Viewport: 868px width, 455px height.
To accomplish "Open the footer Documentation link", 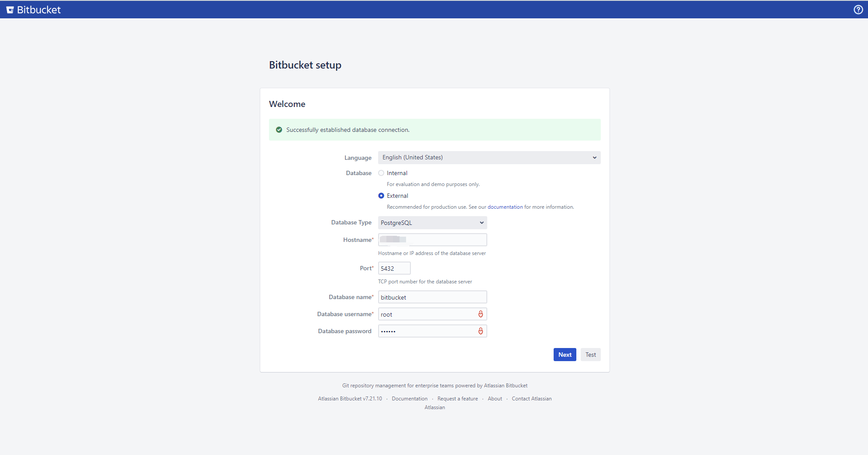I will (x=410, y=399).
